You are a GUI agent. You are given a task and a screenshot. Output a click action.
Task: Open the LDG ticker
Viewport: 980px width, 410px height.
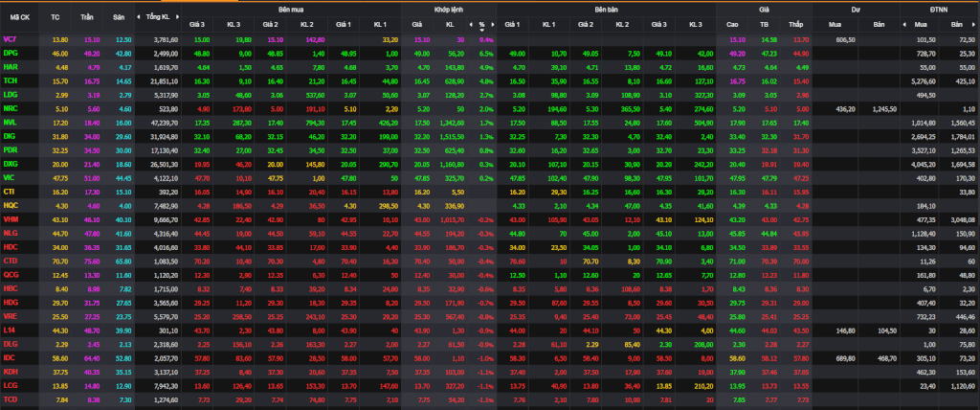10,94
